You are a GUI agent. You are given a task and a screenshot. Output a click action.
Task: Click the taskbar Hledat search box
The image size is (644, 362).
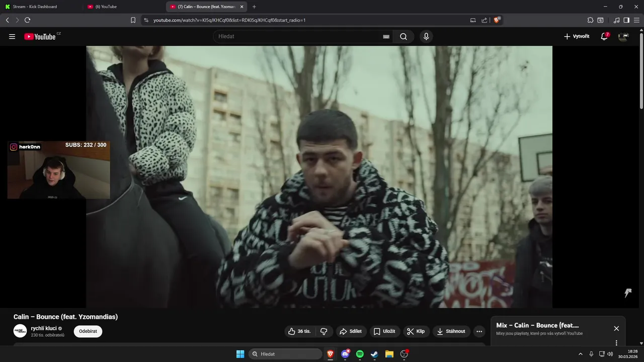[x=286, y=354]
